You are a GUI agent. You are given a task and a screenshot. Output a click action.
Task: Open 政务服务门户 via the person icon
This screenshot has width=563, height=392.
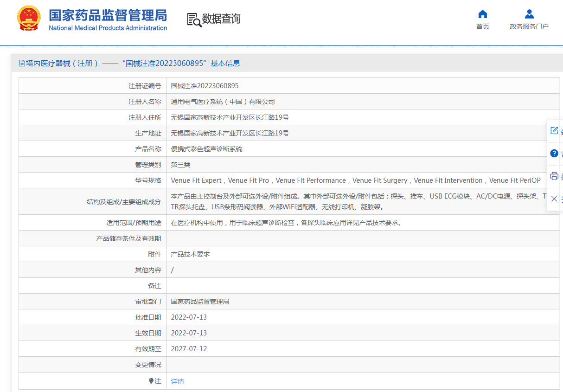coord(529,13)
